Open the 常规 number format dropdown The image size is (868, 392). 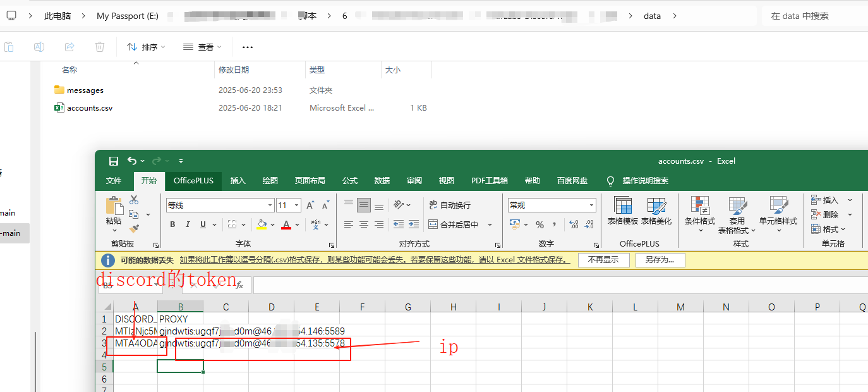592,205
